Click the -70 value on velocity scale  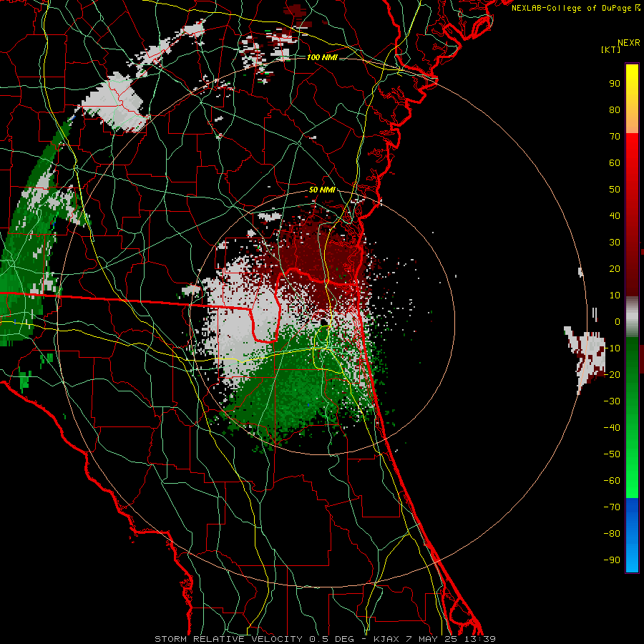click(x=612, y=507)
